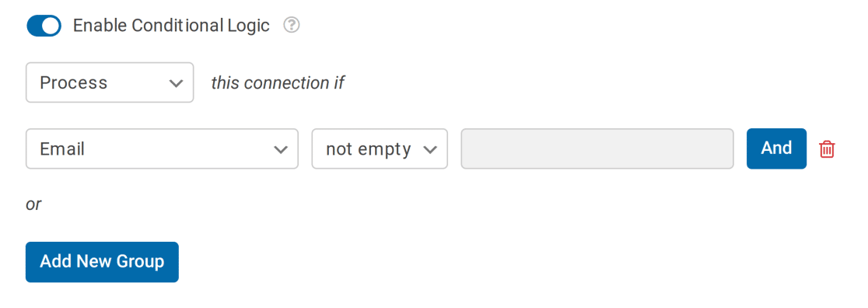Screen dimensions: 868x308
Task: Click the 'this connection if' italic text
Action: [x=278, y=83]
